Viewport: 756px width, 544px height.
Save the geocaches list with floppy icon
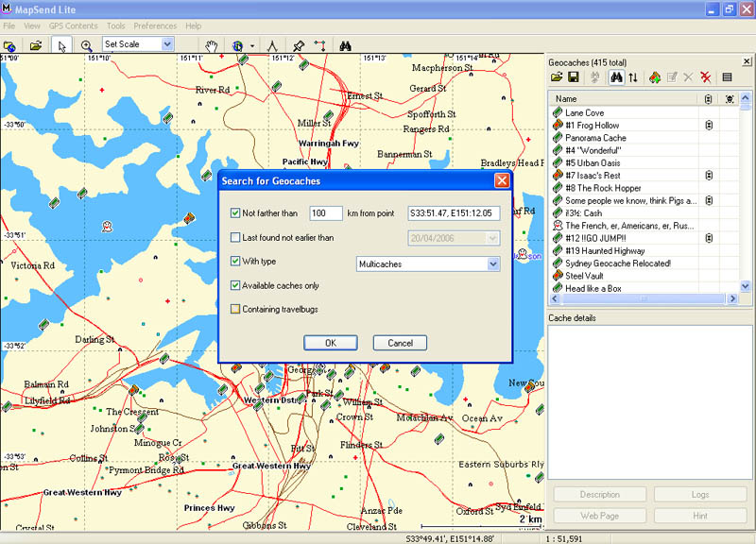point(574,76)
